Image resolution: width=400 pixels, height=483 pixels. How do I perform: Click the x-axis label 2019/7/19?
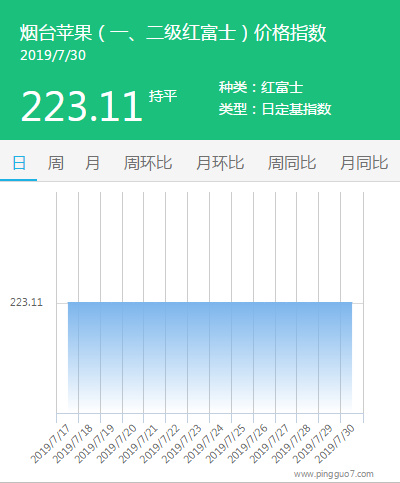click(96, 444)
